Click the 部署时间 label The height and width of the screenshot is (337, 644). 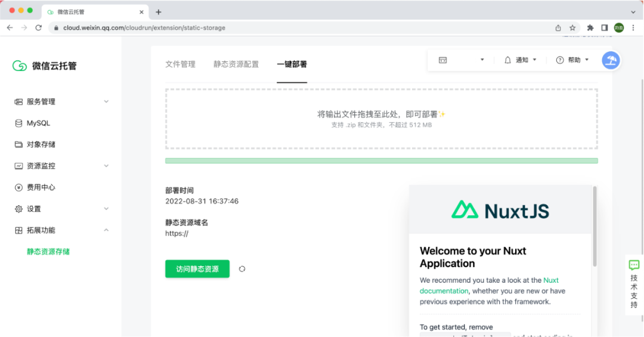click(x=179, y=190)
